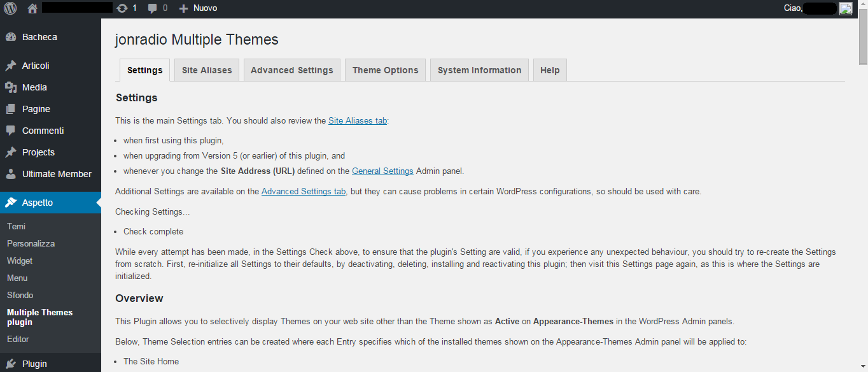Click the Aspetto paintbrush icon
This screenshot has height=372, width=868.
[x=11, y=203]
